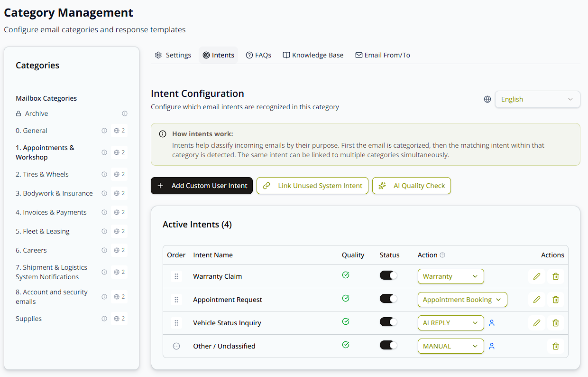The height and width of the screenshot is (377, 588).
Task: Click the info icon for 7. Shipment & Logistics
Action: [x=104, y=272]
